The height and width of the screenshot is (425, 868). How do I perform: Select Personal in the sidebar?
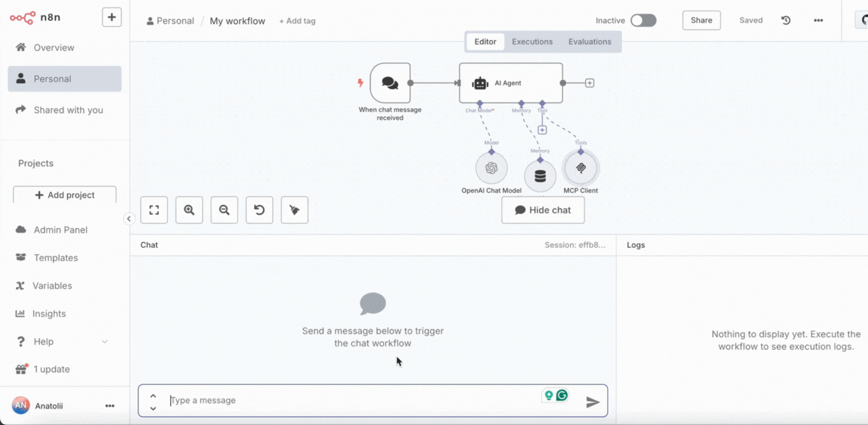[x=65, y=79]
